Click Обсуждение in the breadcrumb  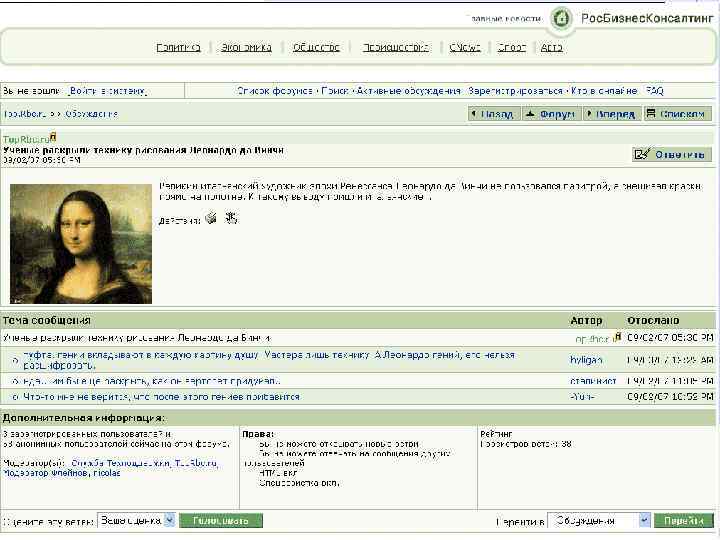coord(91,114)
